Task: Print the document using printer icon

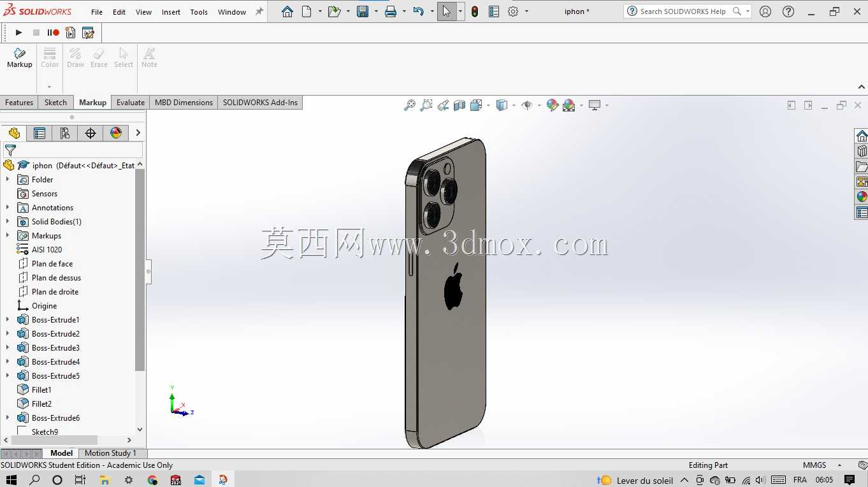Action: (x=391, y=11)
